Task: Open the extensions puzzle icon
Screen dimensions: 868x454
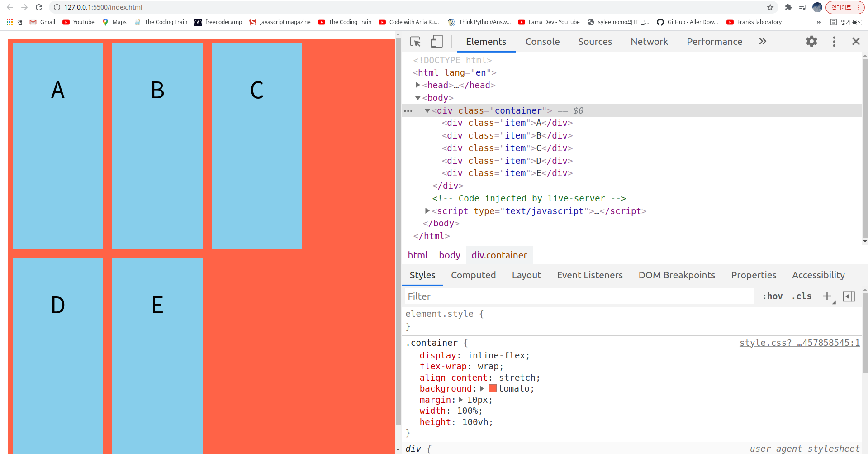Action: [x=788, y=7]
